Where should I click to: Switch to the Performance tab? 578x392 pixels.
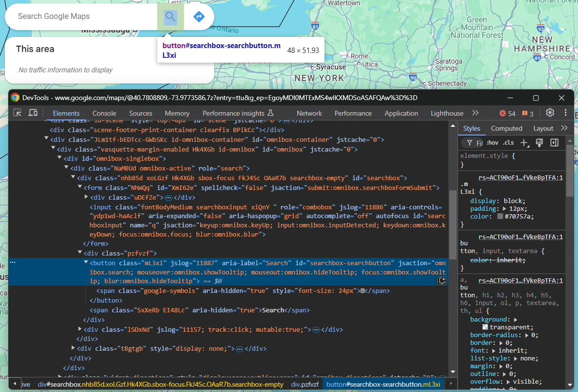[353, 113]
